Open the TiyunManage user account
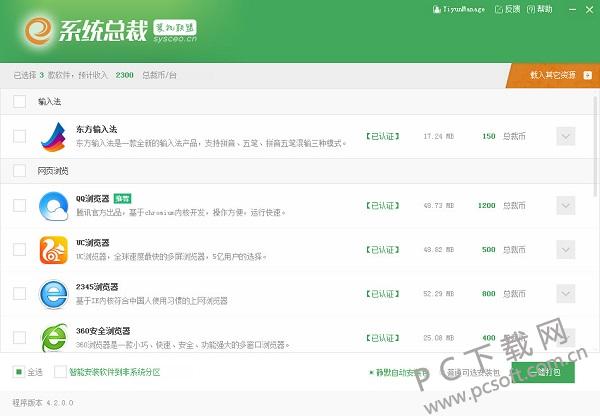This screenshot has height=416, width=600. point(459,10)
